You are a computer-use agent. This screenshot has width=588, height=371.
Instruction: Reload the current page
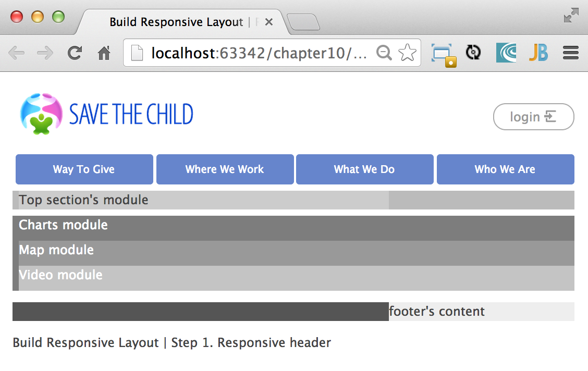75,53
